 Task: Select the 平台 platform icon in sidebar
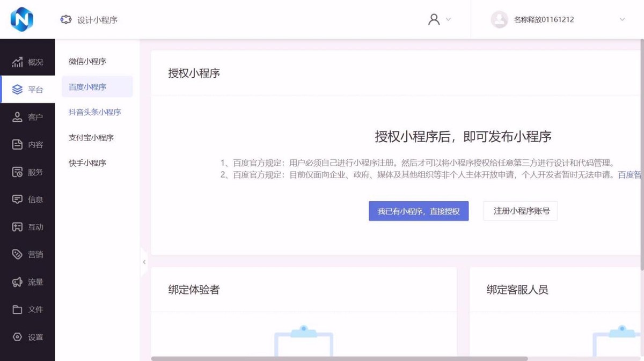tap(27, 89)
